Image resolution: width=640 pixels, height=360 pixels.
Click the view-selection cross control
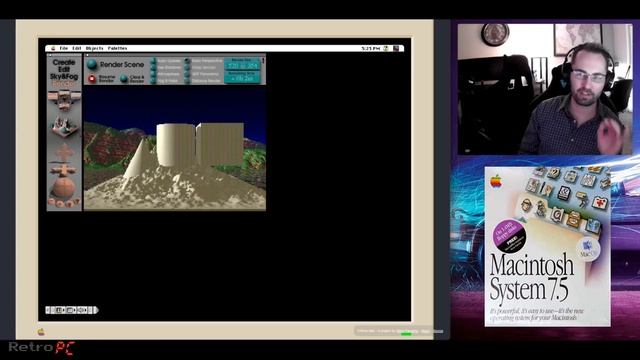[x=64, y=100]
